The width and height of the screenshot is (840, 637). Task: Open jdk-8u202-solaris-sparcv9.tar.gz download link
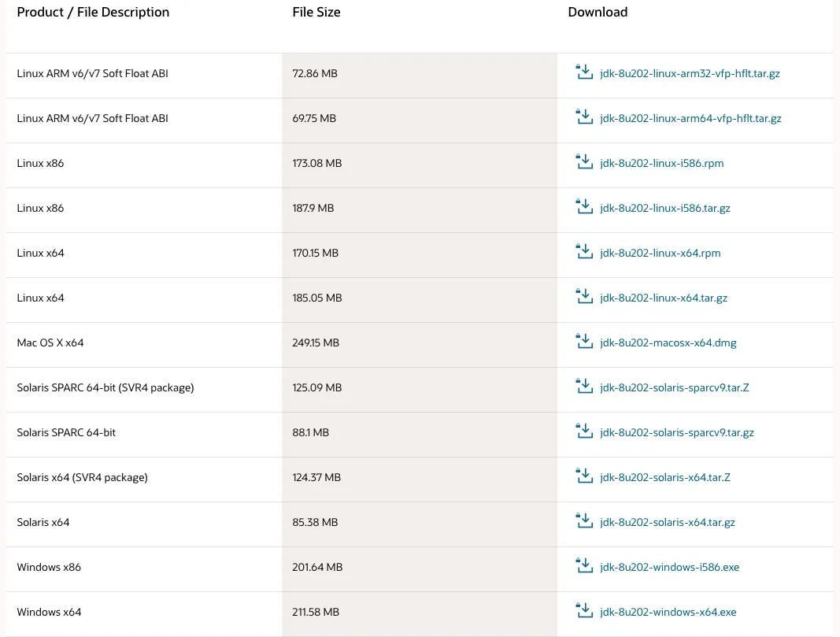[x=676, y=432]
